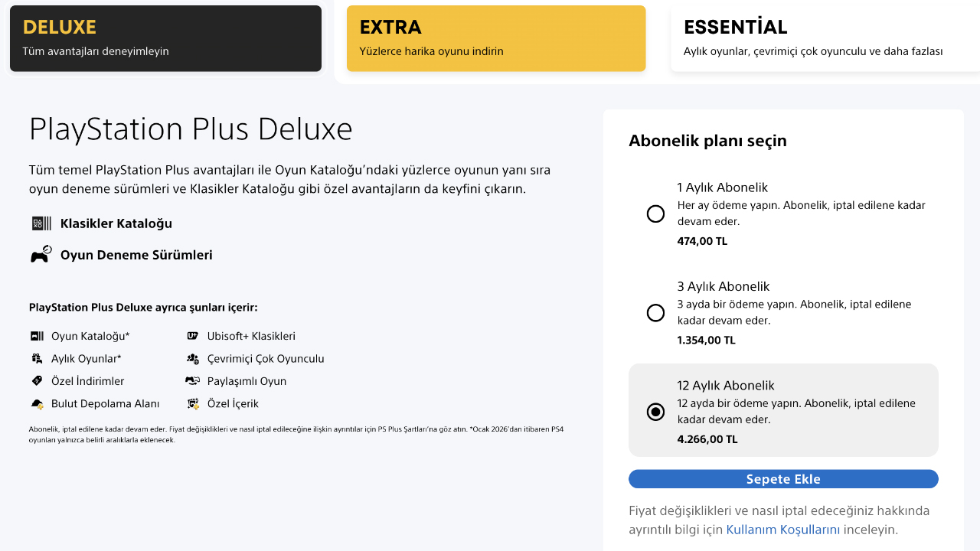The width and height of the screenshot is (980, 551).
Task: Click the Özel İçerik icon
Action: point(193,403)
